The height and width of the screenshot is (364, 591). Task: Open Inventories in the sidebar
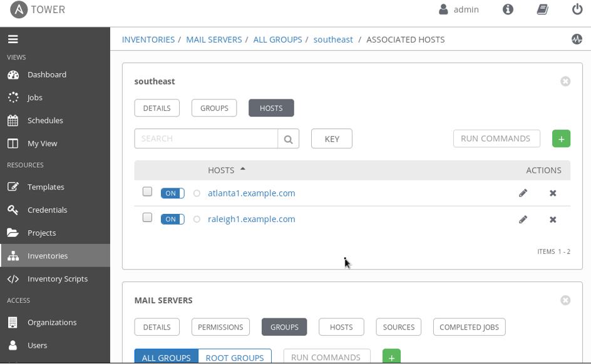(x=55, y=256)
